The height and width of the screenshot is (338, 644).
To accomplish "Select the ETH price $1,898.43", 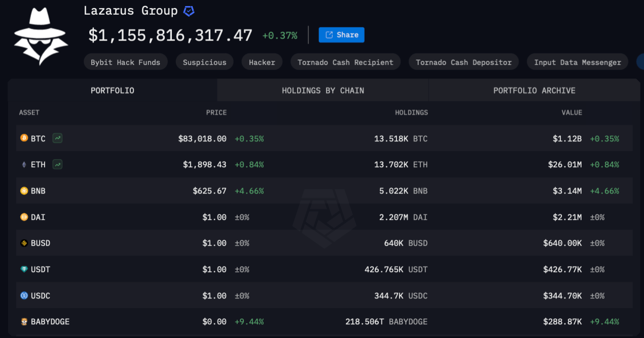I will click(x=205, y=165).
